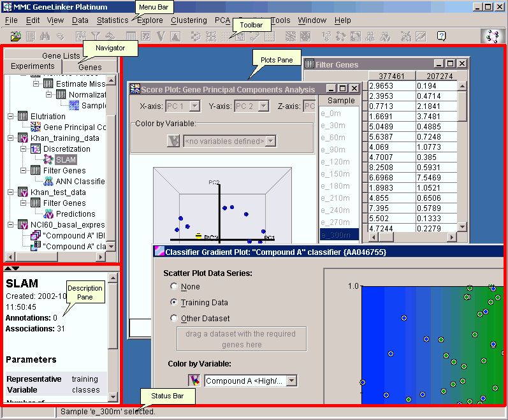Click the variable icon beside Compound A dropdown

pyautogui.click(x=194, y=380)
